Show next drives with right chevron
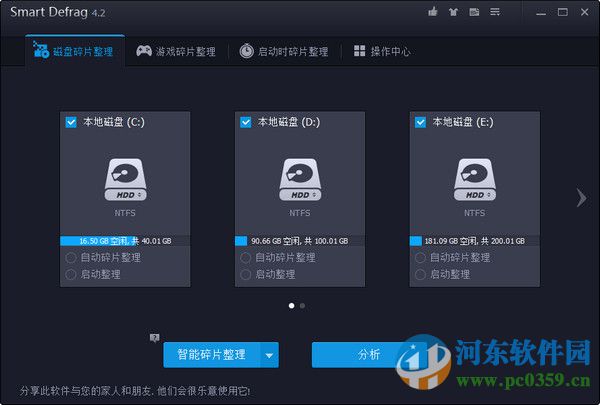The image size is (600, 405). (x=582, y=198)
